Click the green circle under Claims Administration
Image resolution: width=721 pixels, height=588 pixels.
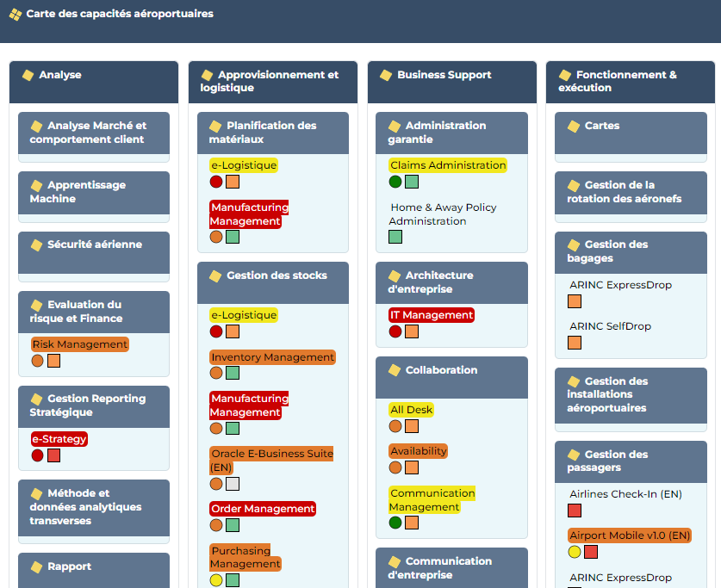pyautogui.click(x=395, y=182)
